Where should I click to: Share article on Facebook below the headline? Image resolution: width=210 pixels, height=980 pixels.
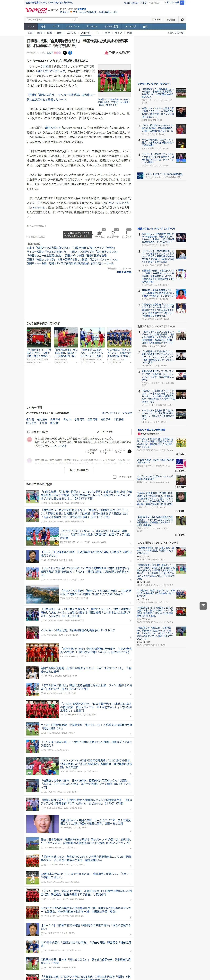tap(70, 53)
